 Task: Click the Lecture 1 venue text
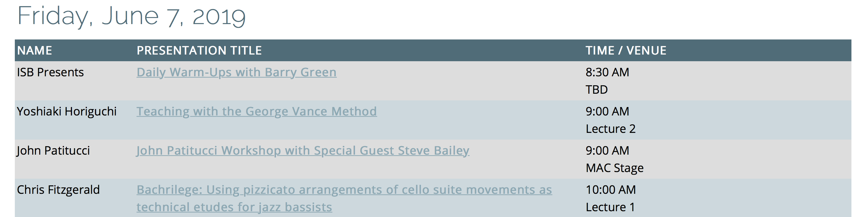click(610, 207)
